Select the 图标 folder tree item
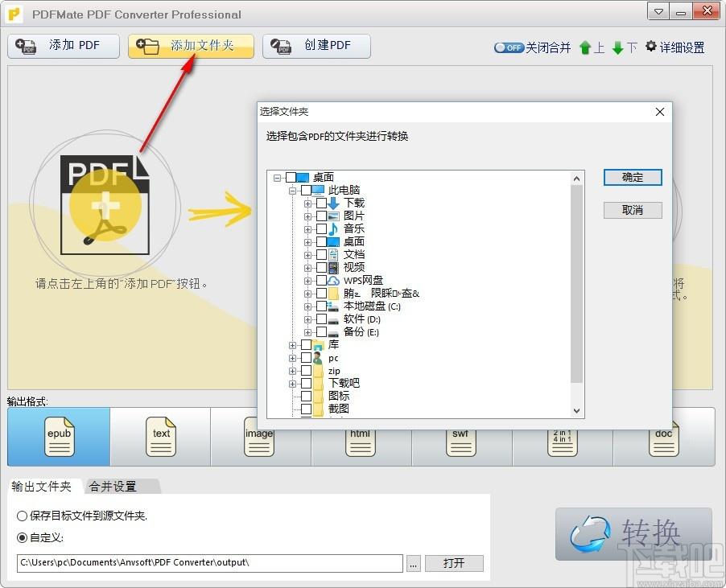 click(x=339, y=396)
